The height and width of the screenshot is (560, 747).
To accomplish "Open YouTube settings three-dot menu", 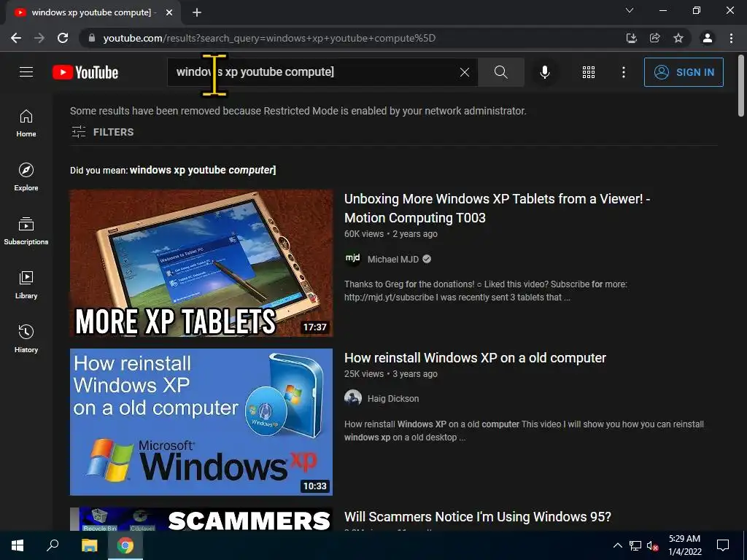I will [623, 72].
